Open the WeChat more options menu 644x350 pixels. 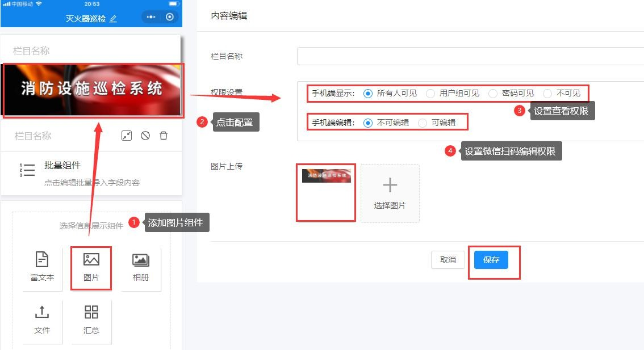point(150,18)
